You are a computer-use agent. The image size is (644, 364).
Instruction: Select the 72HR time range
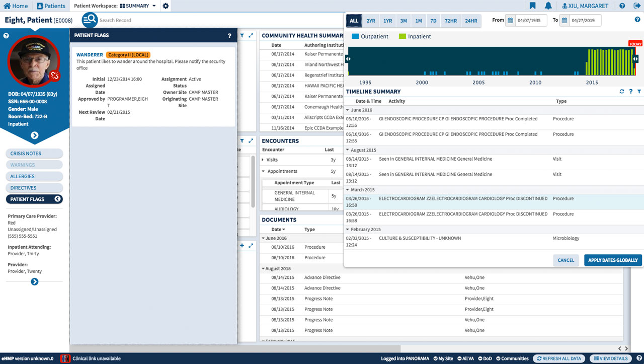coord(451,21)
